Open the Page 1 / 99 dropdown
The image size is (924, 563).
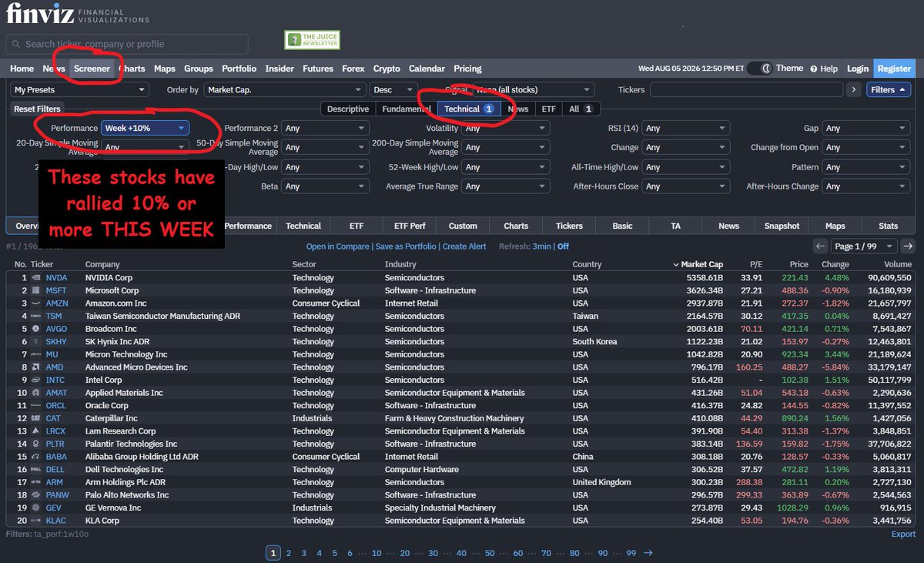pos(864,246)
